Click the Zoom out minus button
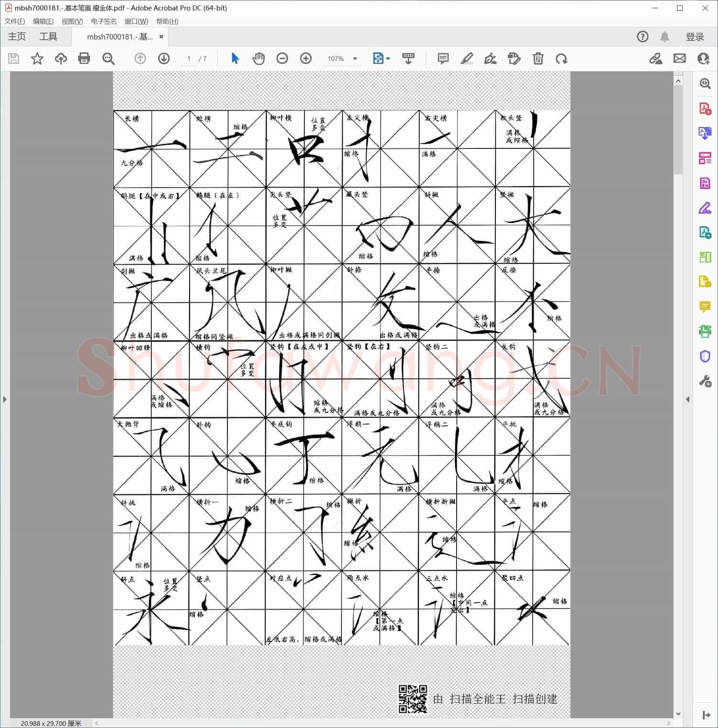This screenshot has height=728, width=718. tap(282, 58)
